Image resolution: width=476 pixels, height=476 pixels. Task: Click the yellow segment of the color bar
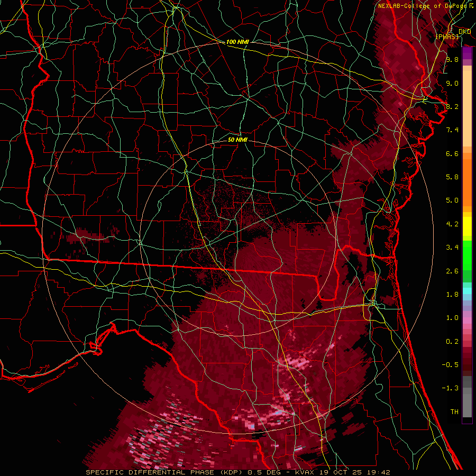pos(467,226)
